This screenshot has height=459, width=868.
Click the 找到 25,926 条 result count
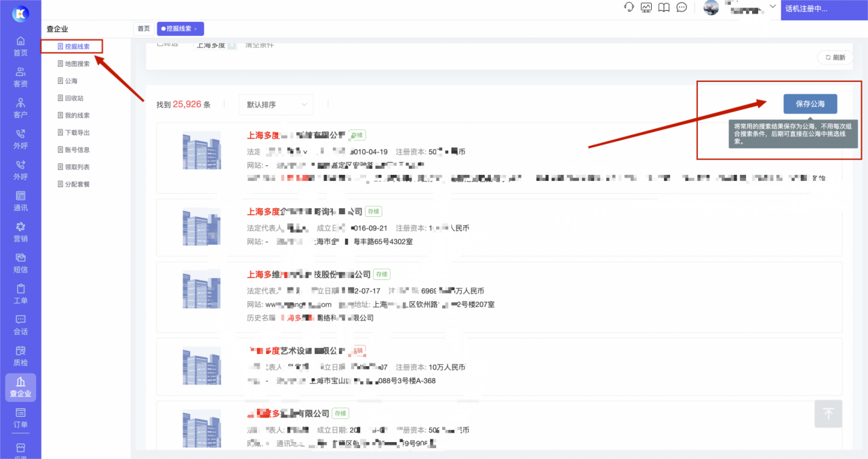point(183,104)
